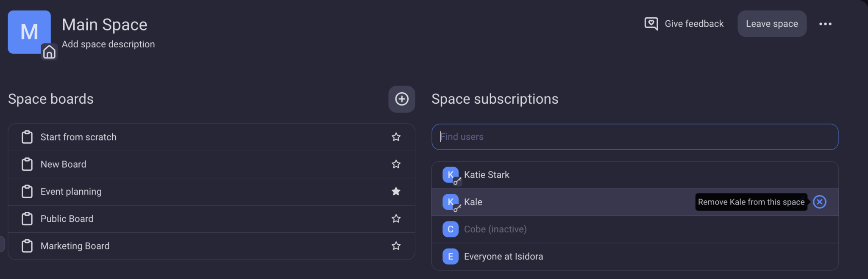
Task: Click the Space boards heading
Action: pos(51,99)
